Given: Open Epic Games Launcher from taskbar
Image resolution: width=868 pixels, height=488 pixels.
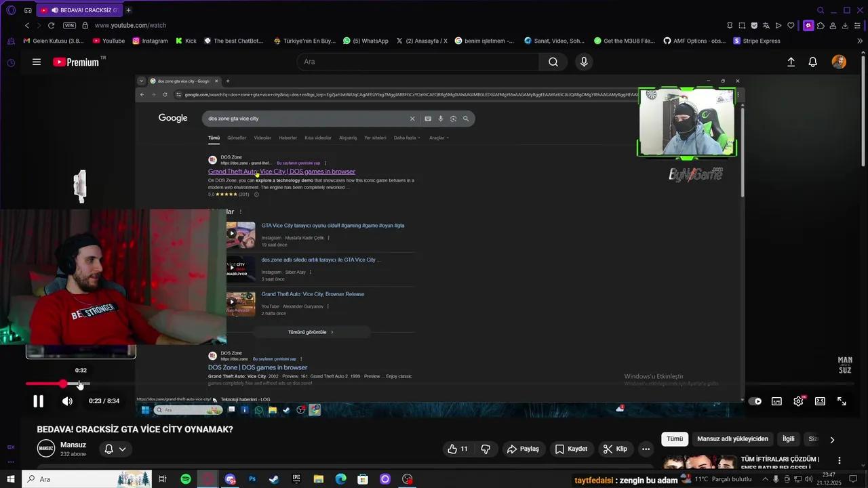Looking at the screenshot, I should point(296,479).
